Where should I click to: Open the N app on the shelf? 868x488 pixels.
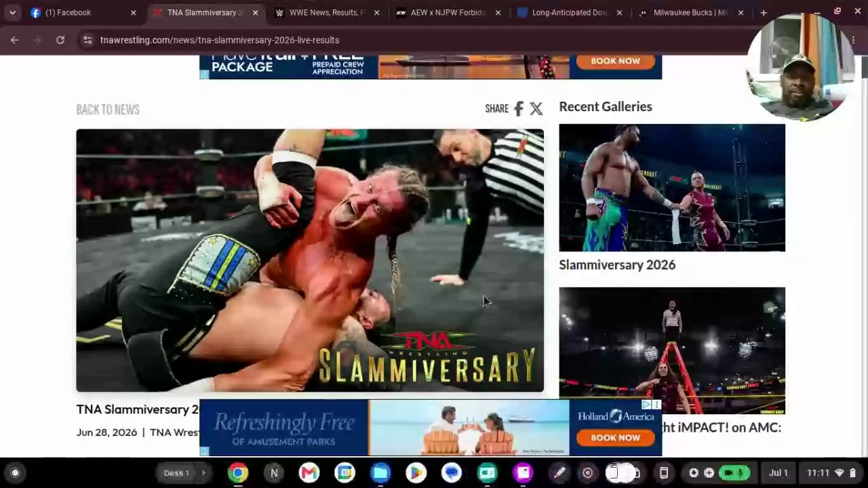click(274, 473)
